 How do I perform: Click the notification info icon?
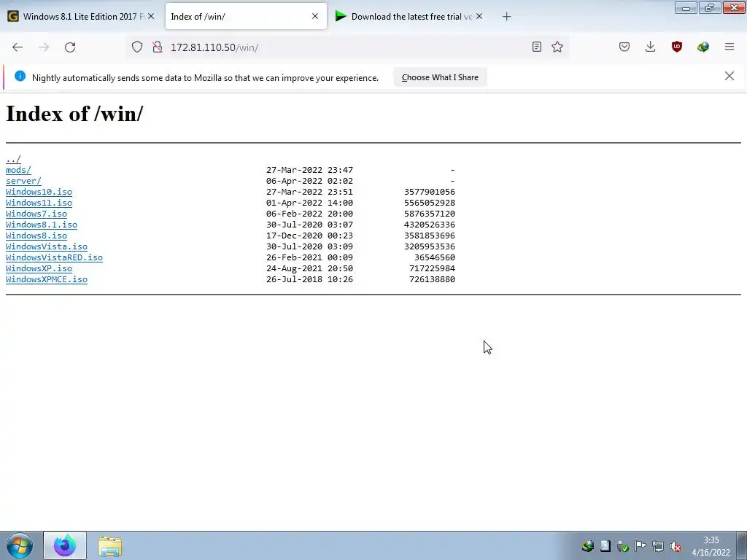click(20, 76)
